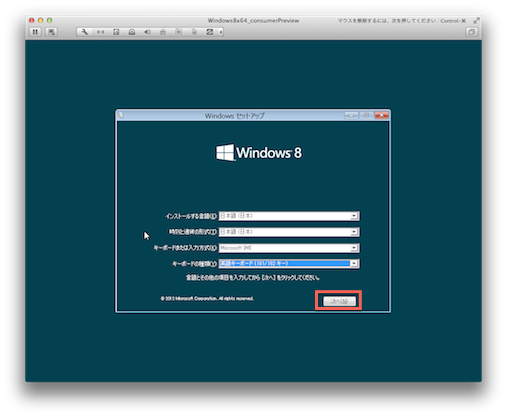Click the camera-like icon right of the printer icon
The image size is (507, 417).
(x=179, y=32)
